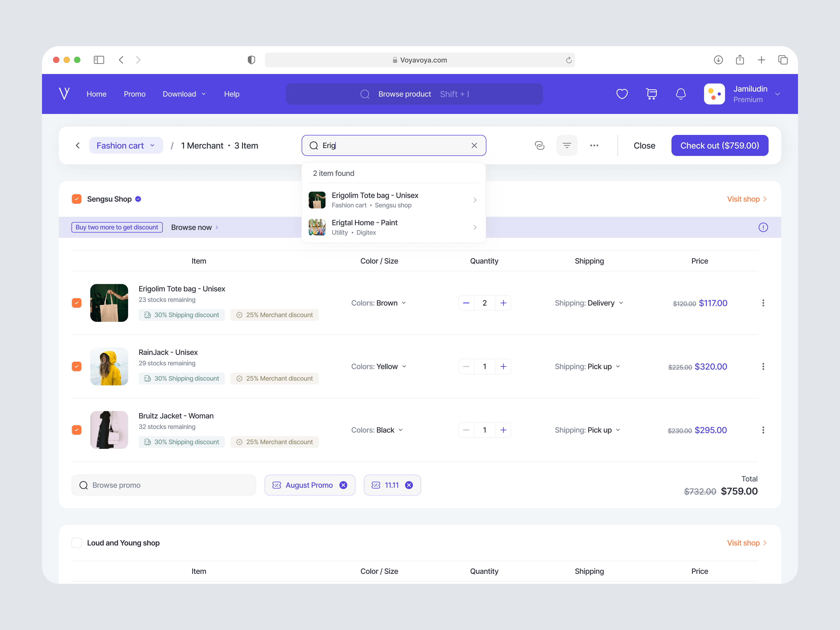Uncheck the Bruitz Jacket item checkbox
Screen dimensions: 840x630
pos(77,430)
